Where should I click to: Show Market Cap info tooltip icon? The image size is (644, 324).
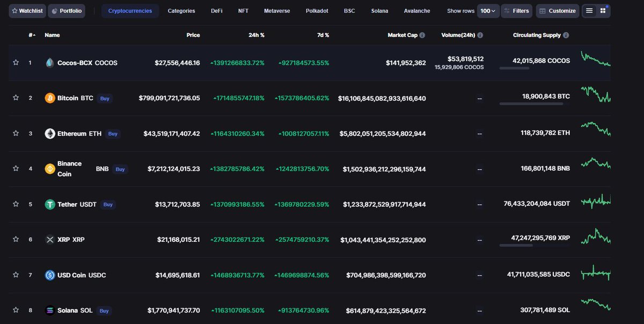point(422,35)
